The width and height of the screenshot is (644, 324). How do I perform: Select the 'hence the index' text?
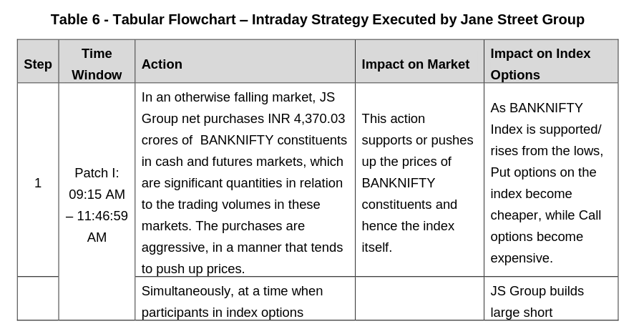(x=408, y=226)
